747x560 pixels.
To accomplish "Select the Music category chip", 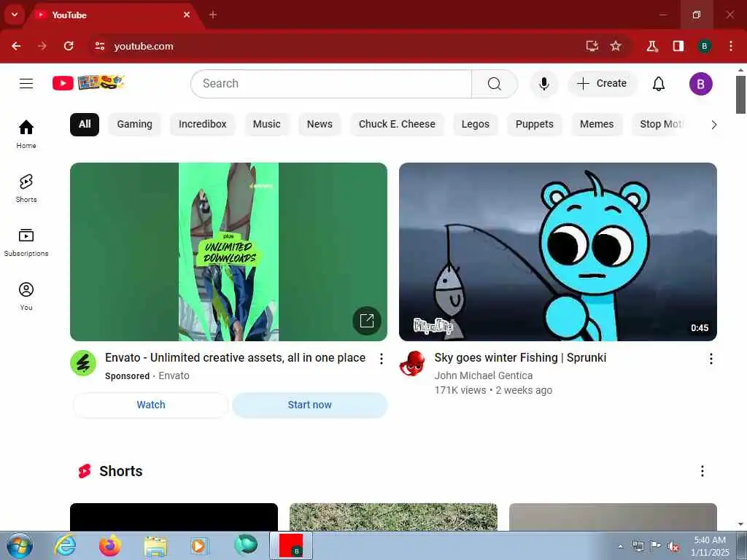I will tap(266, 124).
